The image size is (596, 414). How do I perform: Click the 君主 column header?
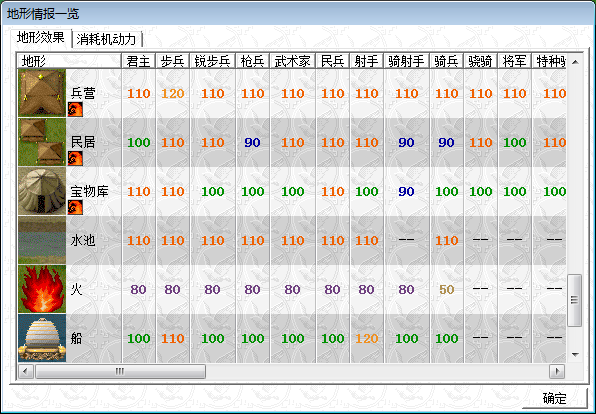click(139, 61)
